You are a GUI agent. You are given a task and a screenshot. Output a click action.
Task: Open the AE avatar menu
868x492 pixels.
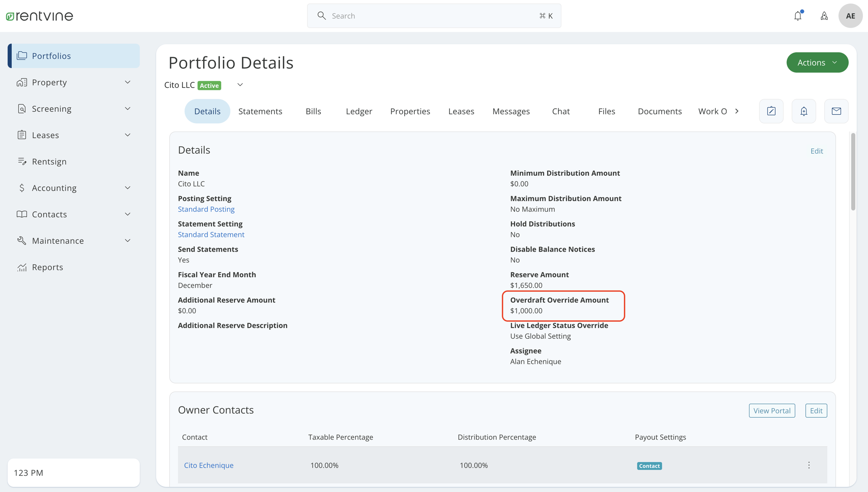pyautogui.click(x=850, y=16)
